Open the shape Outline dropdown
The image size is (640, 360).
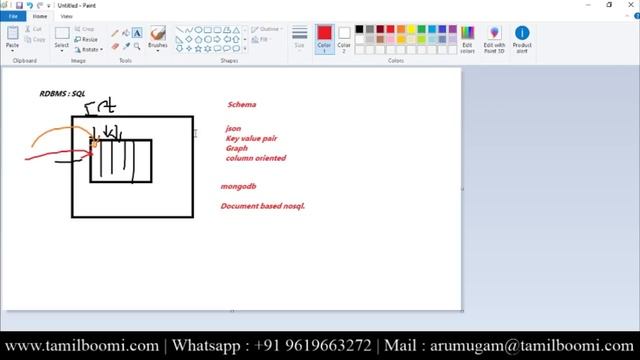coord(267,29)
